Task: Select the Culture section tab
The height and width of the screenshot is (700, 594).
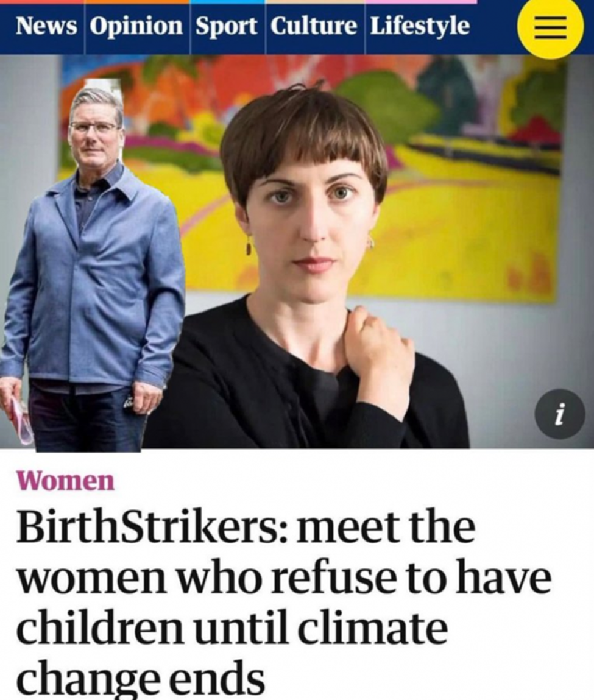Action: [x=314, y=26]
